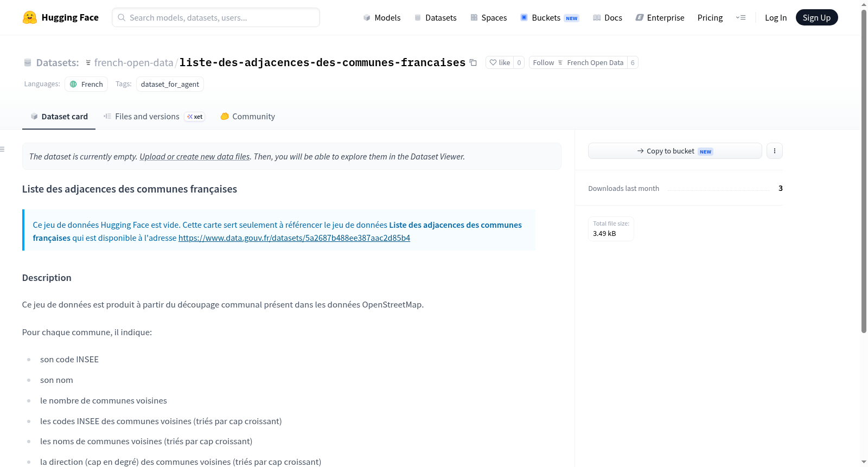868x467 pixels.
Task: Click the Hugging Face logo icon
Action: click(x=30, y=17)
